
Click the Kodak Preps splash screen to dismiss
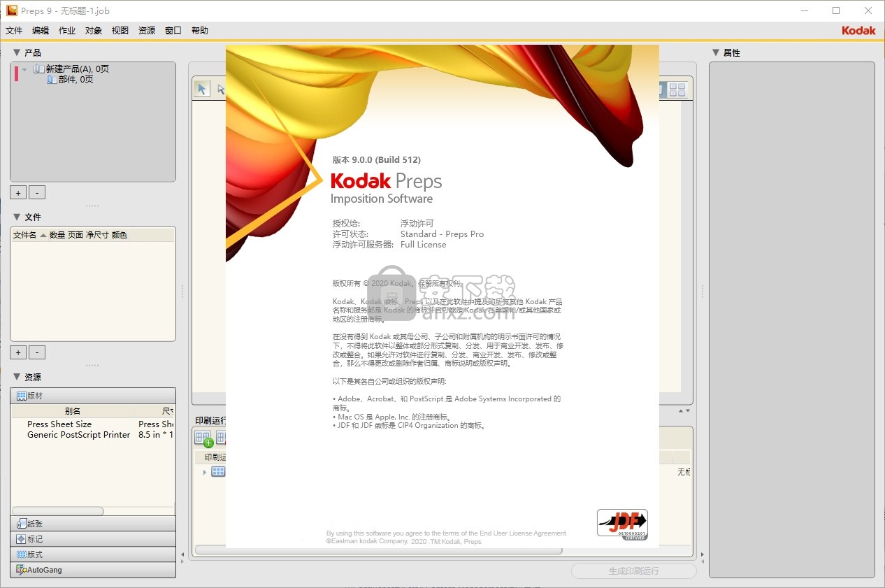(442, 296)
